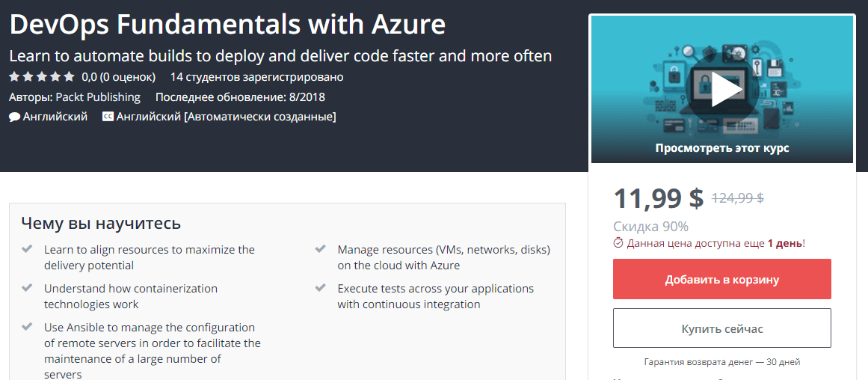Click the closed captions CC icon
Image resolution: width=868 pixels, height=380 pixels.
point(108,117)
